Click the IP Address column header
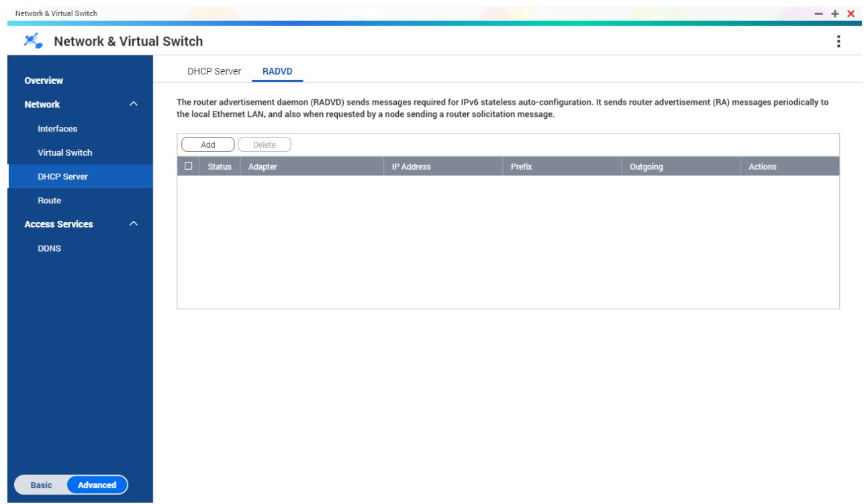Viewport: 864px width, 504px height. (442, 166)
